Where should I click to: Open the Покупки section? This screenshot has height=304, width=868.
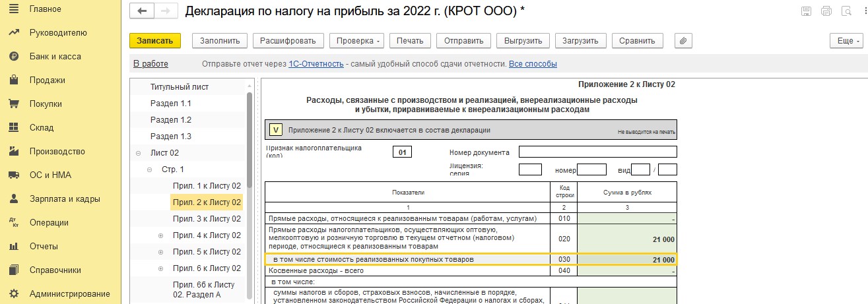coord(46,104)
